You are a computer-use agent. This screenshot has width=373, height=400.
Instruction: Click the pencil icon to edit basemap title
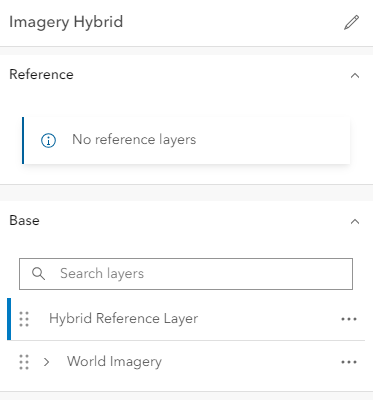351,22
